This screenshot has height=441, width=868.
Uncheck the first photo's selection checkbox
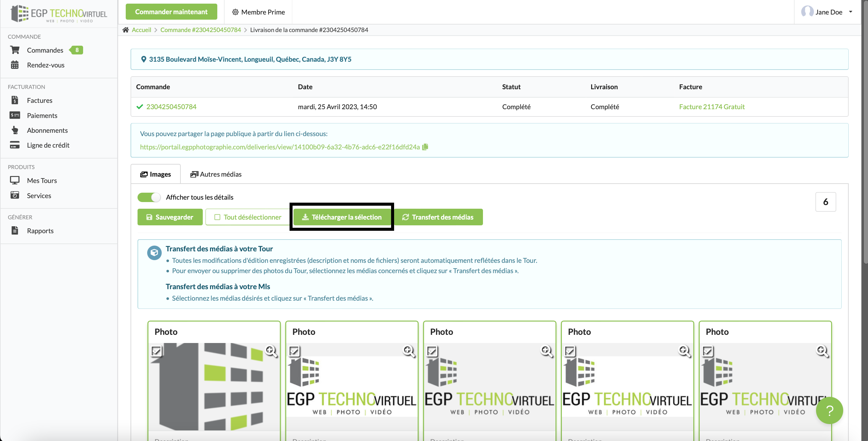click(x=156, y=351)
